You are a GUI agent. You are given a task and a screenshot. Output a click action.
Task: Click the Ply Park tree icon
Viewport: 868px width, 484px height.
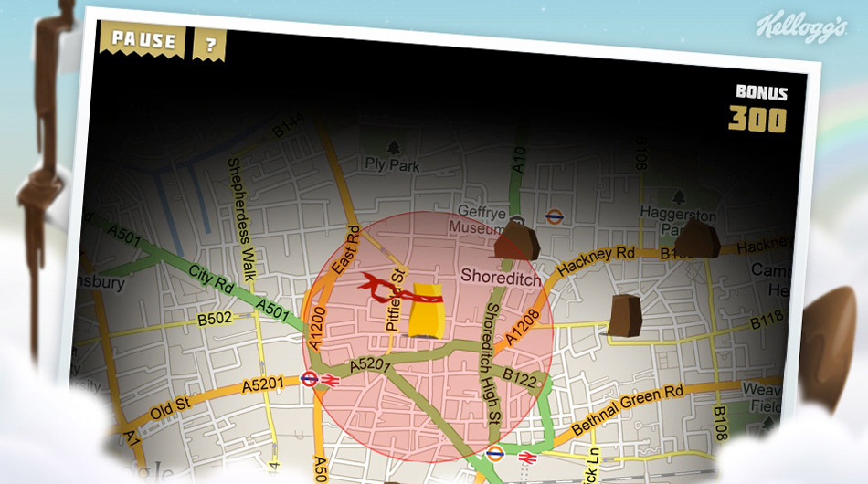[394, 147]
